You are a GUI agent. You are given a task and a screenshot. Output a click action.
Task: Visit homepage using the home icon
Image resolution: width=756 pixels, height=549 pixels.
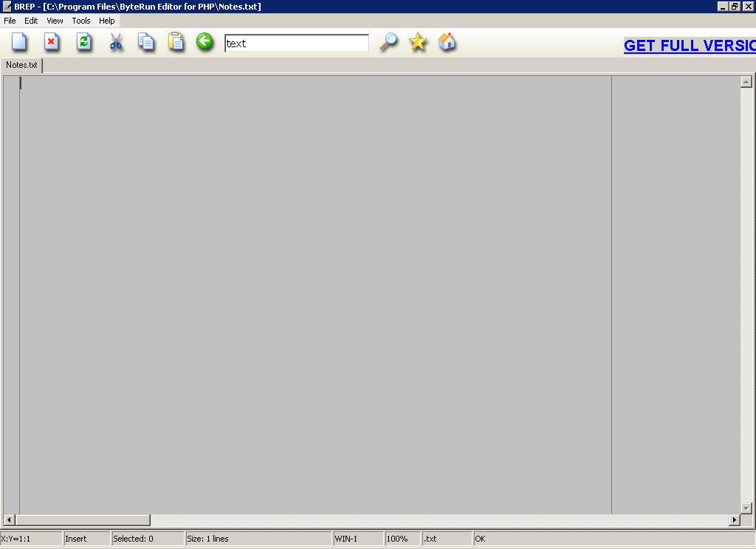pyautogui.click(x=447, y=42)
